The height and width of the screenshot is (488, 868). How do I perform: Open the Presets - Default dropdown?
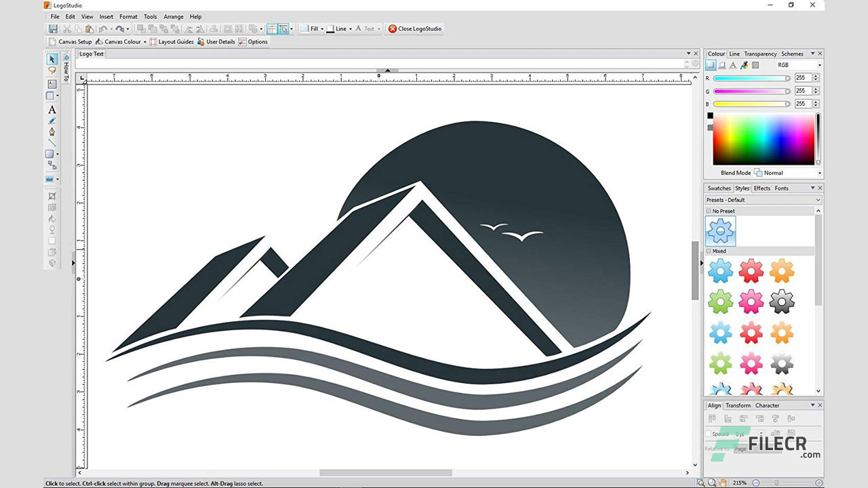(764, 200)
